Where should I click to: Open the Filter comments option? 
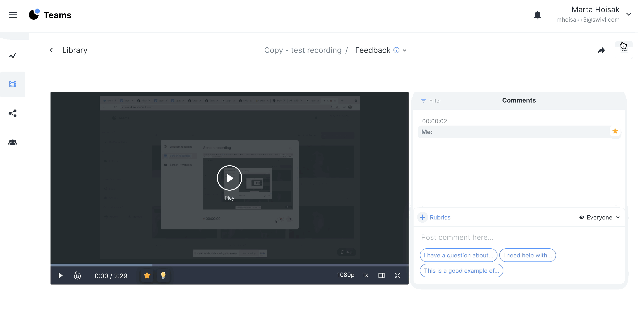pos(431,101)
